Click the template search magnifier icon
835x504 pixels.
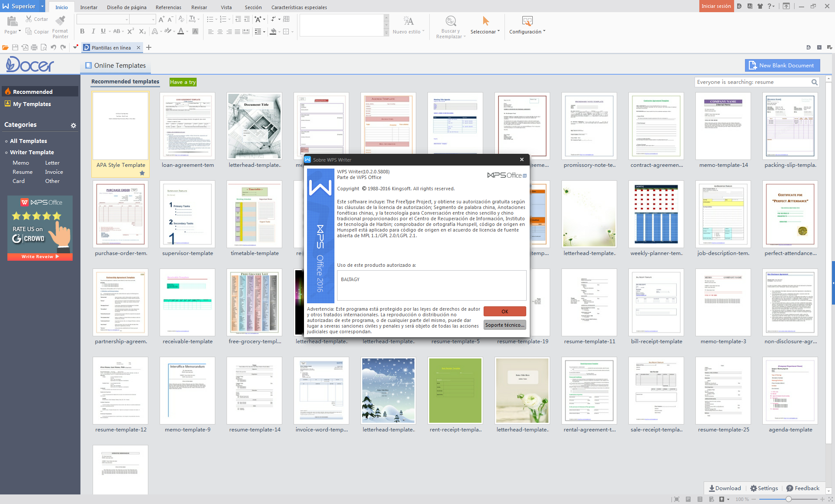814,82
